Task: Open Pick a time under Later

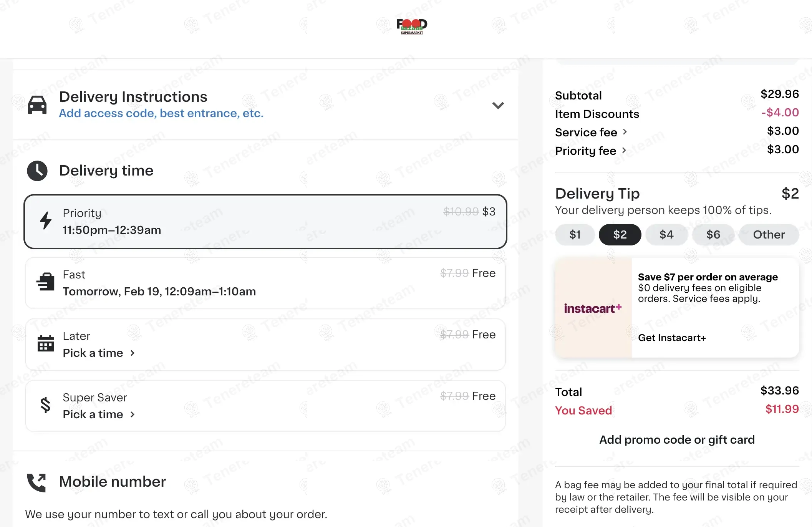Action: pyautogui.click(x=99, y=353)
